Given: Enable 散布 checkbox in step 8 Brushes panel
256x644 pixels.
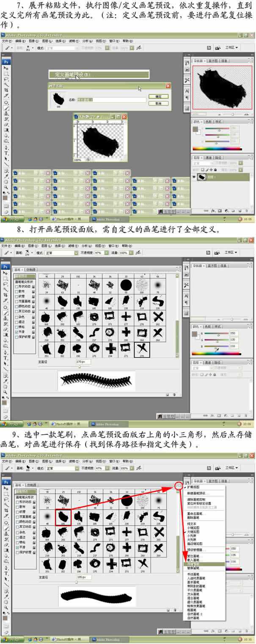Looking at the screenshot, I should point(17,291).
